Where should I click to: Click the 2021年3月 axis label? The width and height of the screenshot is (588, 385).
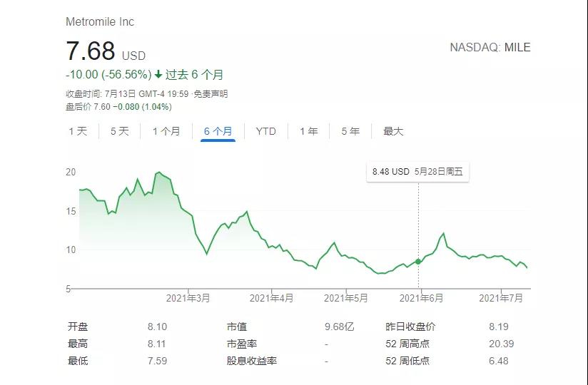pos(188,298)
